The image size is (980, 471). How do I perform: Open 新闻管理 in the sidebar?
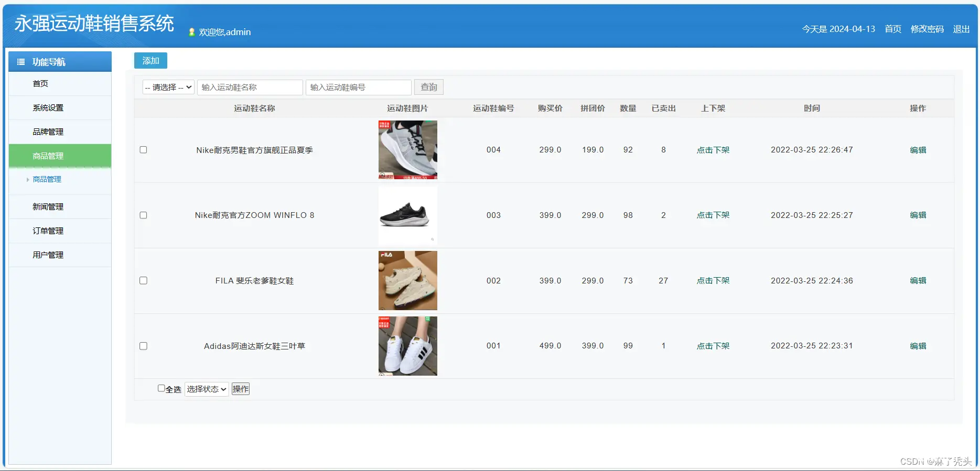60,207
